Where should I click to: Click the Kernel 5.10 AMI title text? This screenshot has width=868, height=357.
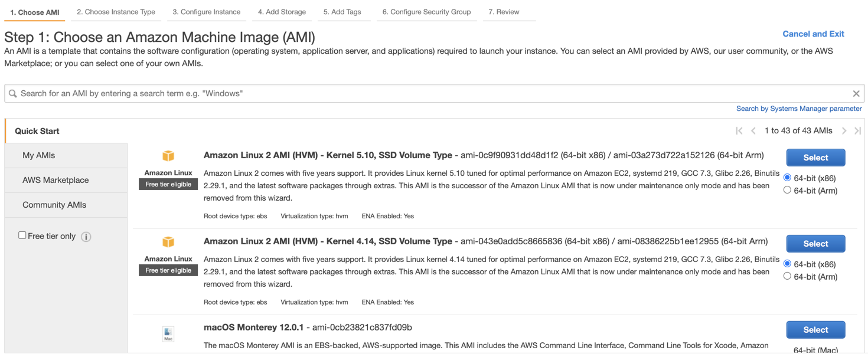click(x=328, y=155)
